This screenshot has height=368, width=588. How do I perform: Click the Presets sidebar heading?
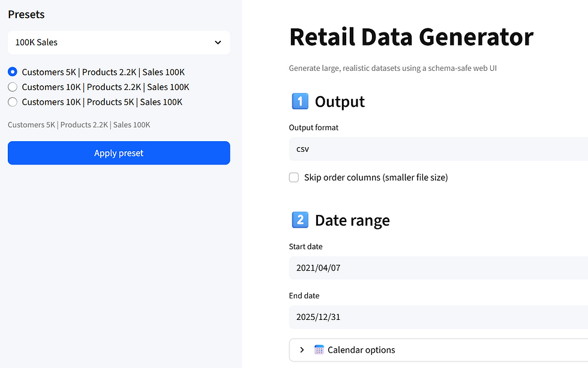coord(26,14)
